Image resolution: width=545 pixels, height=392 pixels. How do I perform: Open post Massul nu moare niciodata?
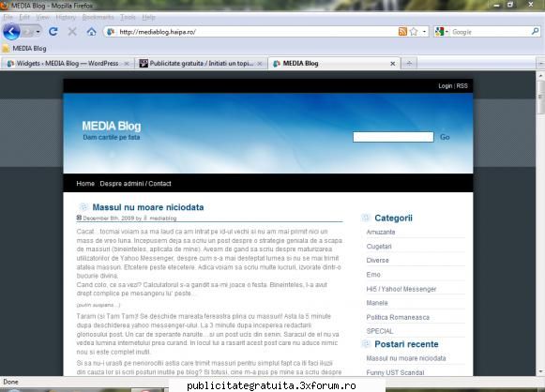point(148,207)
